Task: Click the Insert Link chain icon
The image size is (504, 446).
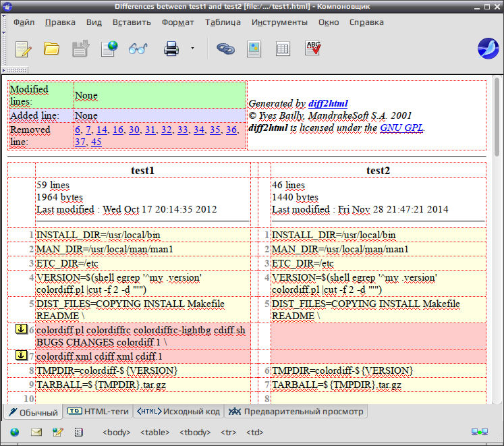Action: tap(225, 49)
